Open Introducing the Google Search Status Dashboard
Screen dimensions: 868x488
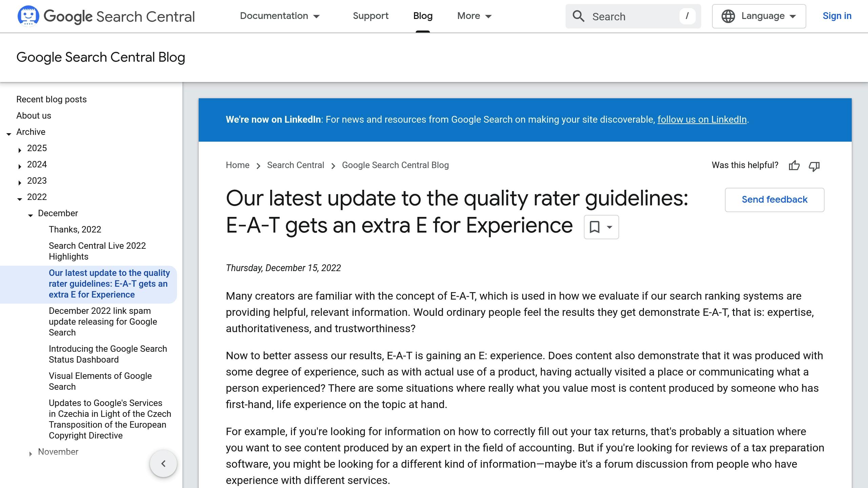(108, 354)
